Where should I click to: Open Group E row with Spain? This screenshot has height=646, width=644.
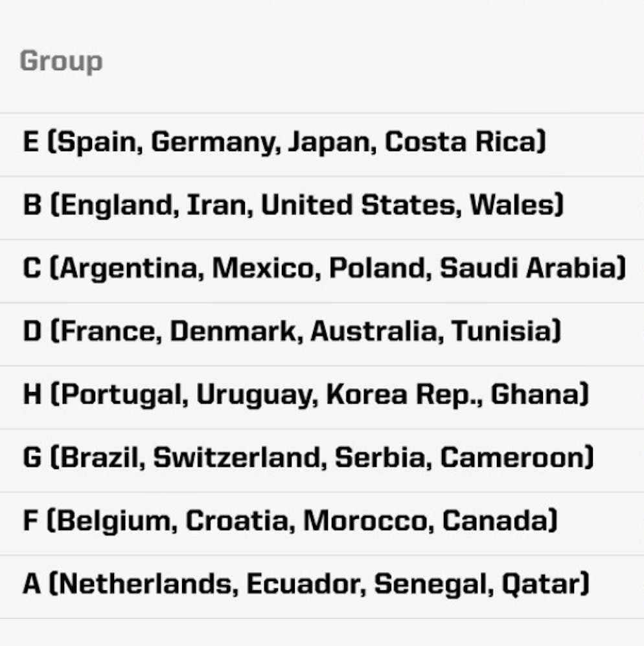tap(322, 144)
